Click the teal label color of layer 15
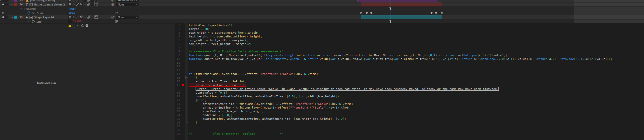Screen dimensions: 644x140 coord(16,17)
